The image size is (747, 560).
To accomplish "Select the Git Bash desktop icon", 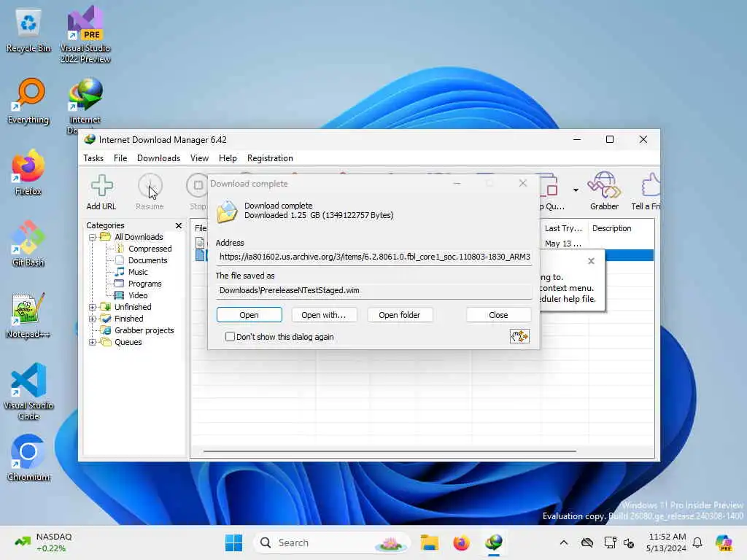I will (x=28, y=244).
